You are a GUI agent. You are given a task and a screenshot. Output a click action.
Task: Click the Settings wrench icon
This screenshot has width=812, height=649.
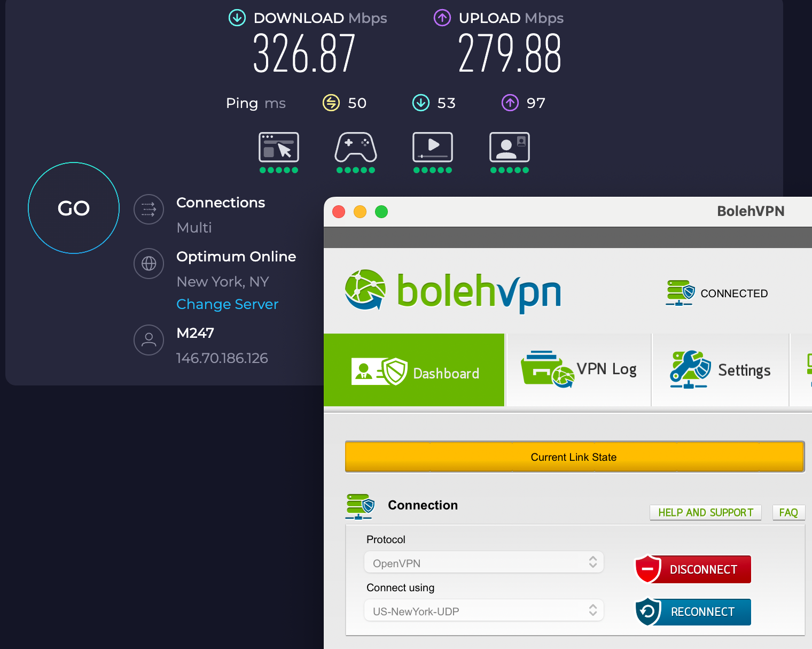tap(690, 369)
